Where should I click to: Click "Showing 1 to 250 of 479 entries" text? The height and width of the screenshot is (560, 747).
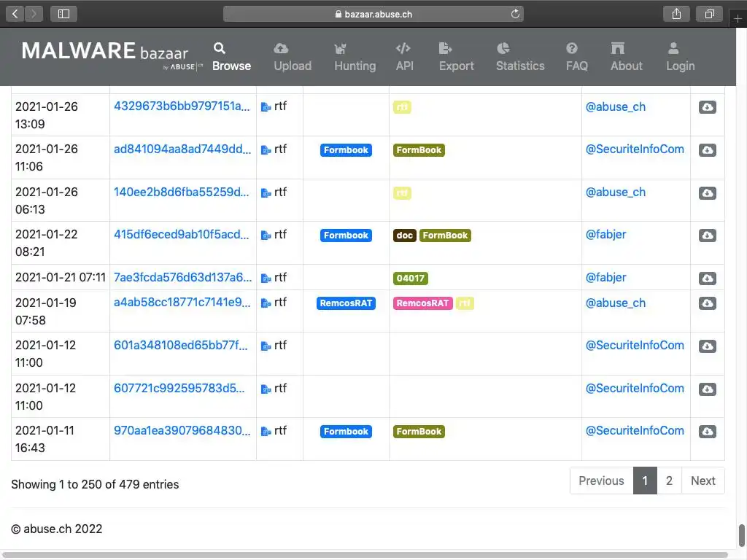pyautogui.click(x=95, y=484)
